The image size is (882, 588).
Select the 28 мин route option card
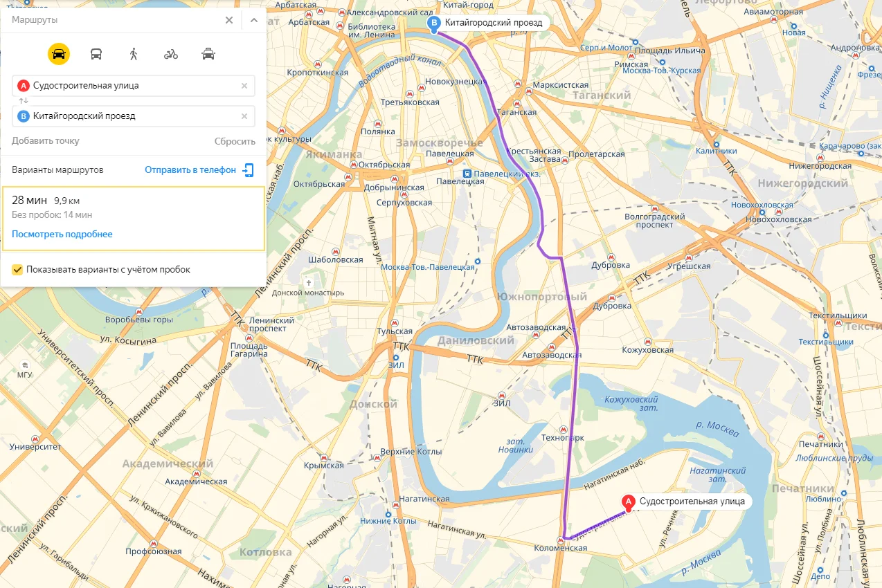[134, 218]
